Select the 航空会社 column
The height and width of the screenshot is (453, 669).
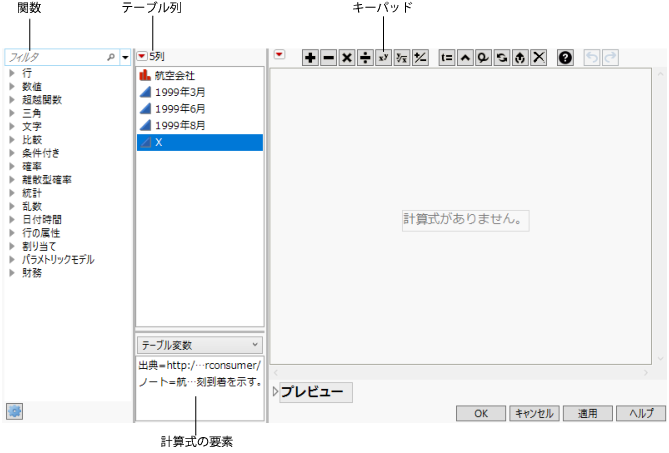pyautogui.click(x=200, y=76)
